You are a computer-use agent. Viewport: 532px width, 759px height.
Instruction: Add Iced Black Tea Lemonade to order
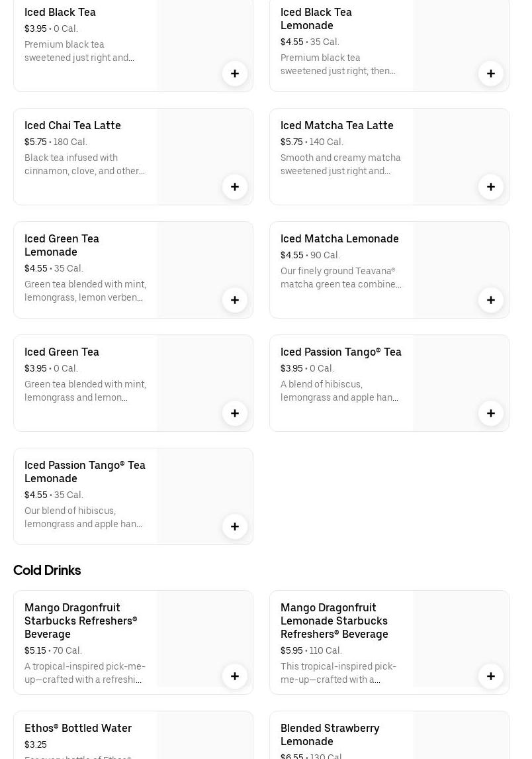[491, 74]
